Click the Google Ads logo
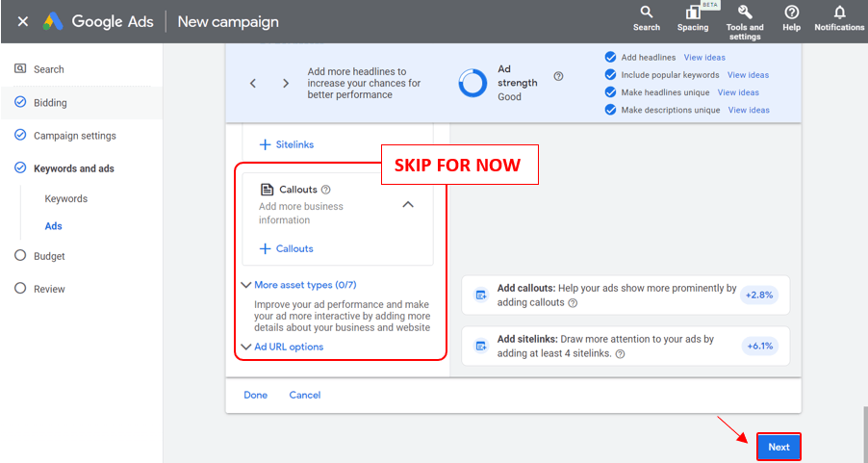 pyautogui.click(x=53, y=21)
